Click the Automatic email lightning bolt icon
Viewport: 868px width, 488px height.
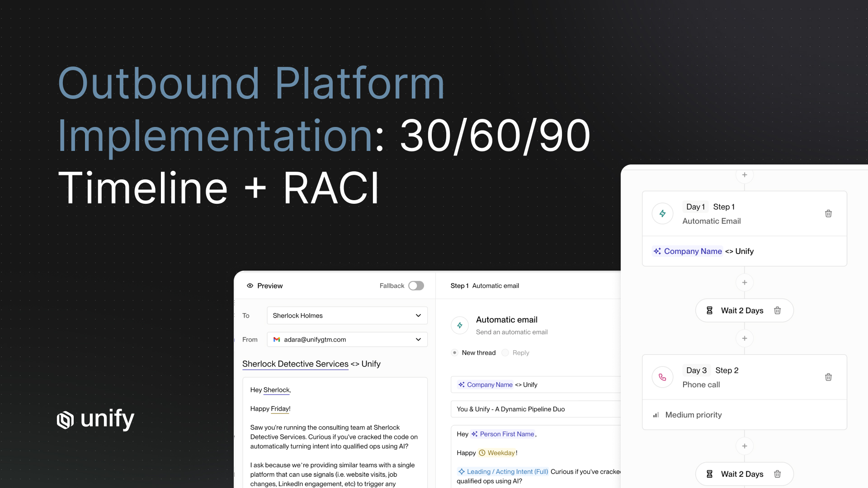point(460,325)
